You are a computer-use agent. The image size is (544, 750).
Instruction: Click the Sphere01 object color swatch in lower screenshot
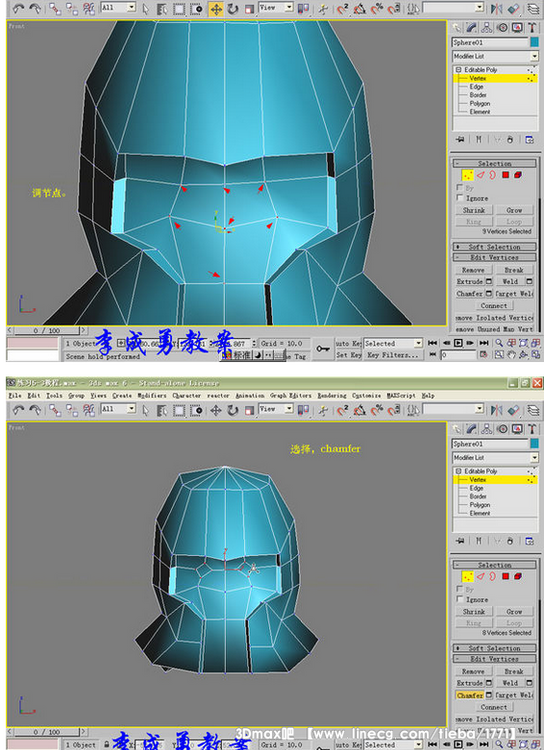click(534, 444)
